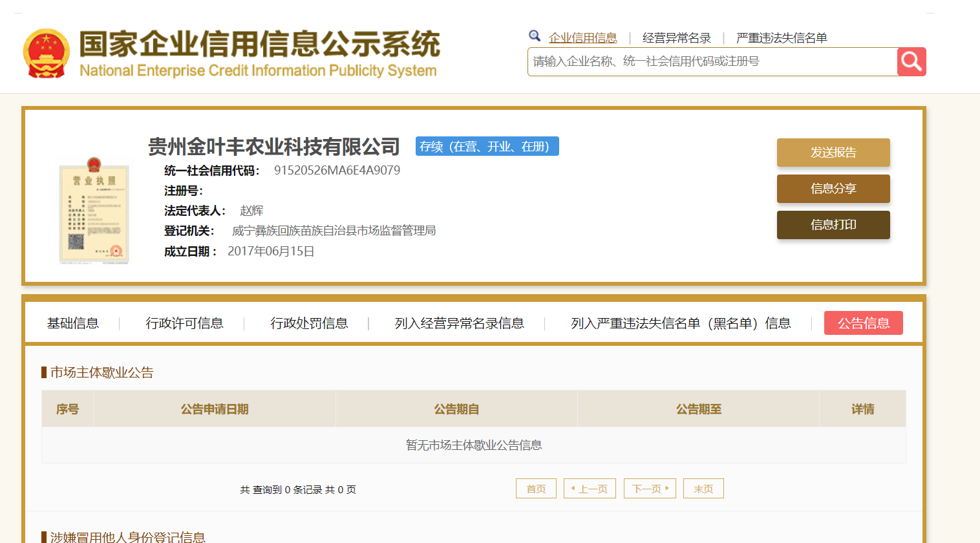
Task: Click the small magnifier icon beside 企业信用信息
Action: coord(535,36)
